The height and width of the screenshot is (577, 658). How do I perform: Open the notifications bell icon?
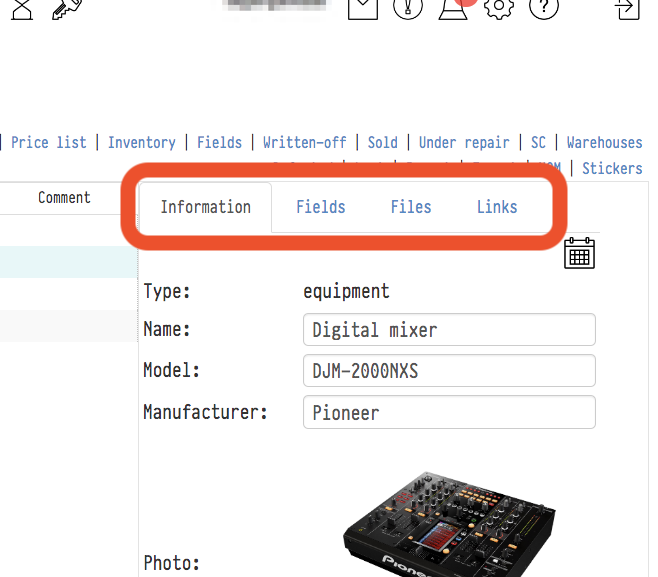click(452, 7)
